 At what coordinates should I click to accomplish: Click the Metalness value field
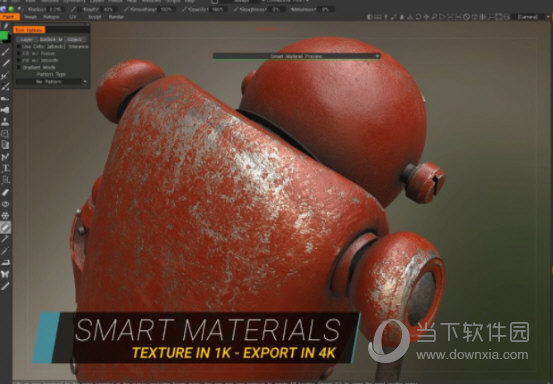click(x=326, y=9)
